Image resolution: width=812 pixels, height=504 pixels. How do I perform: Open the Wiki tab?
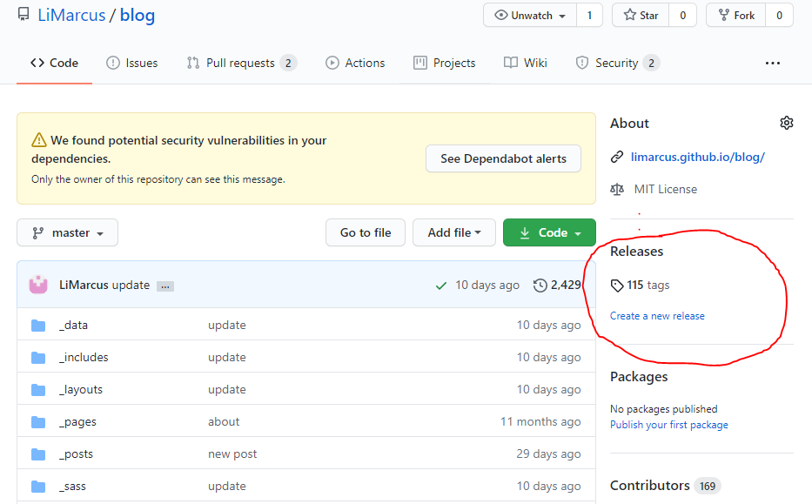[526, 64]
